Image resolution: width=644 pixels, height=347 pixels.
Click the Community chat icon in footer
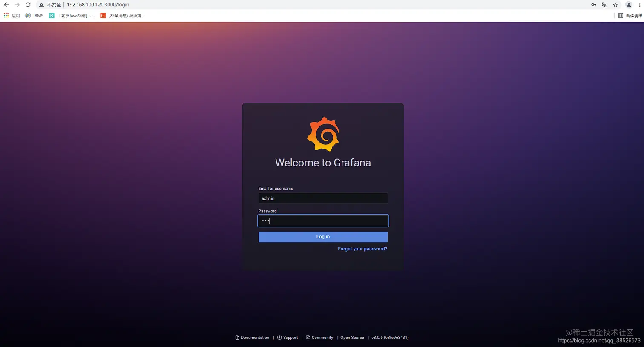pos(308,338)
